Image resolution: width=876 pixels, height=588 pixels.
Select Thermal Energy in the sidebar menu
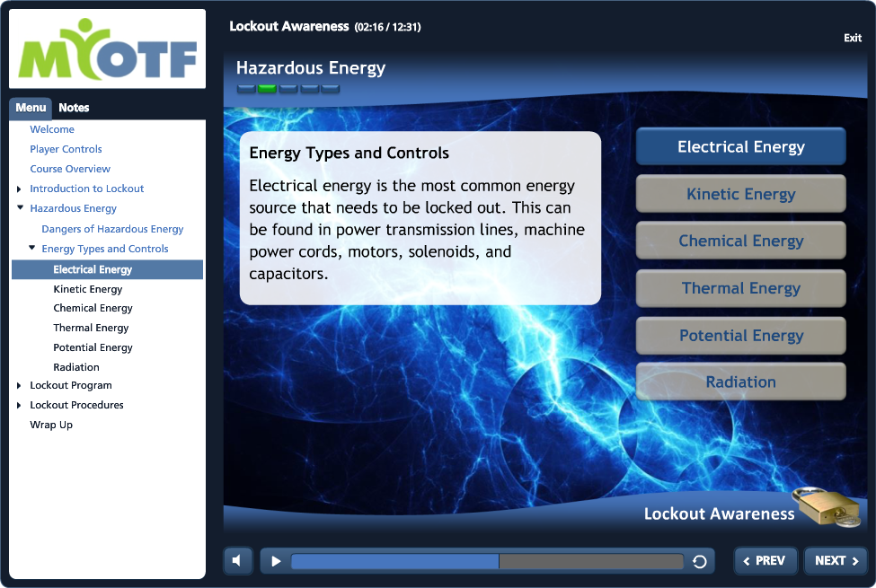point(91,328)
